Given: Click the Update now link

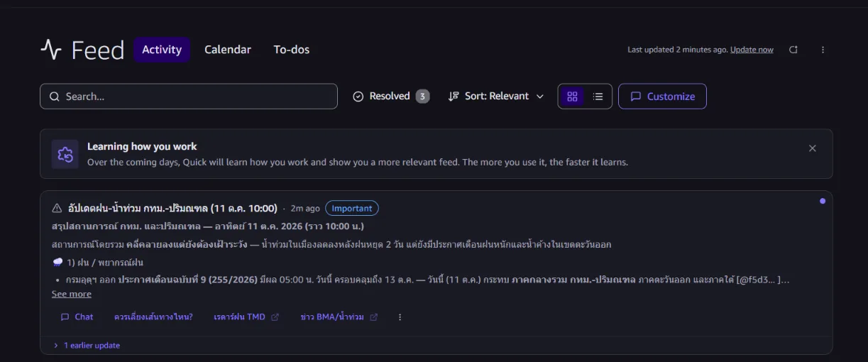Looking at the screenshot, I should (752, 50).
